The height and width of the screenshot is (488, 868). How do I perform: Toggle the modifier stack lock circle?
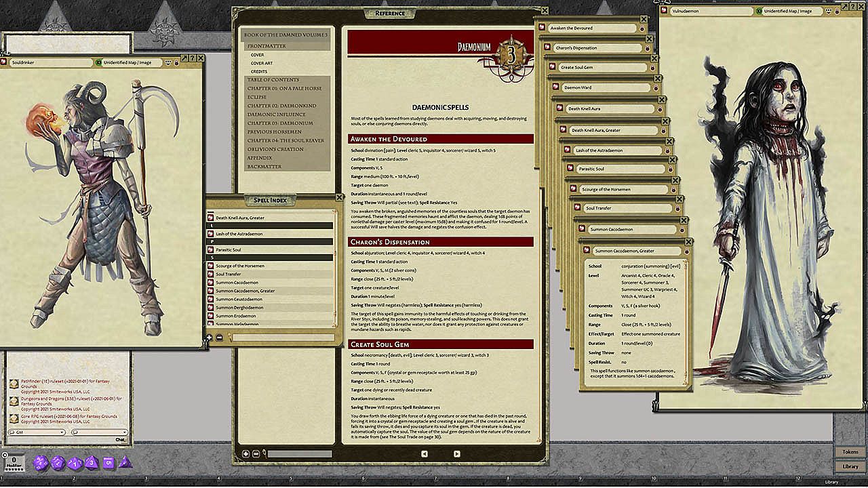(x=5, y=455)
